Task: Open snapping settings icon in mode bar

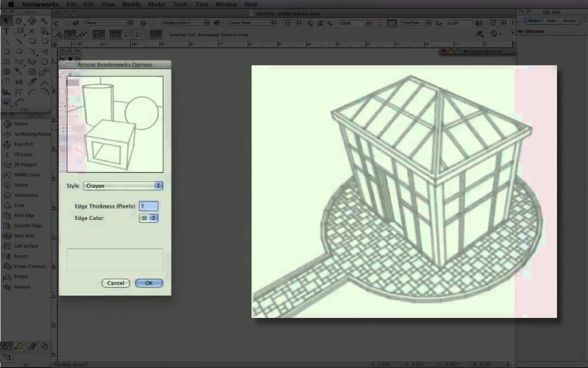Action: coord(479,34)
